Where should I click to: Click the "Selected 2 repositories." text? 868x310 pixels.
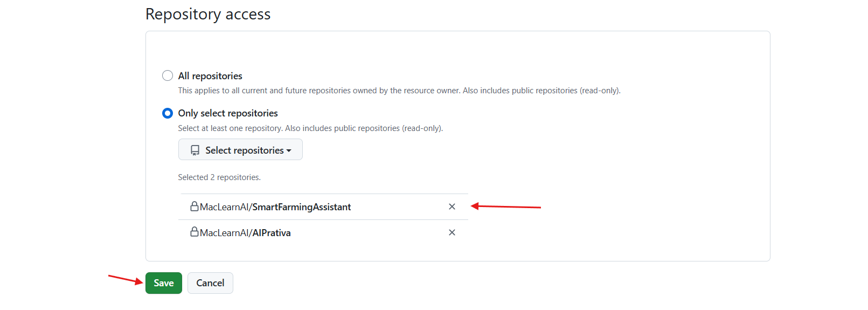click(219, 177)
